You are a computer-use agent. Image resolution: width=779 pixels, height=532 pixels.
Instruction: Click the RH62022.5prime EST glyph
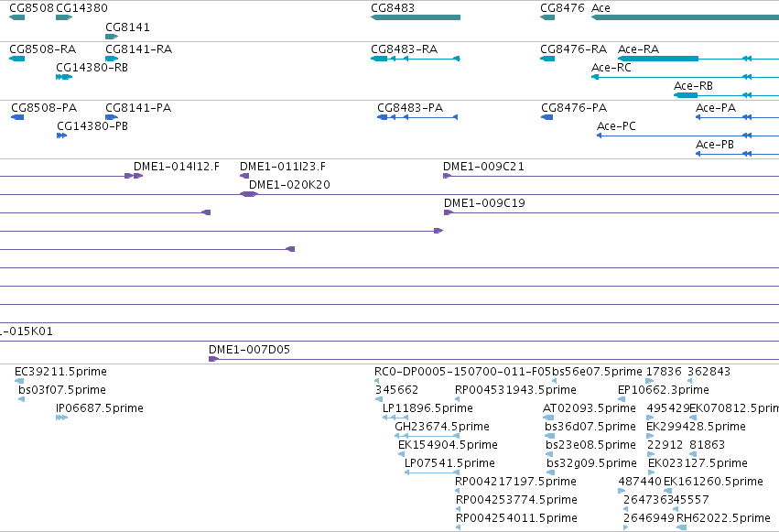[682, 527]
